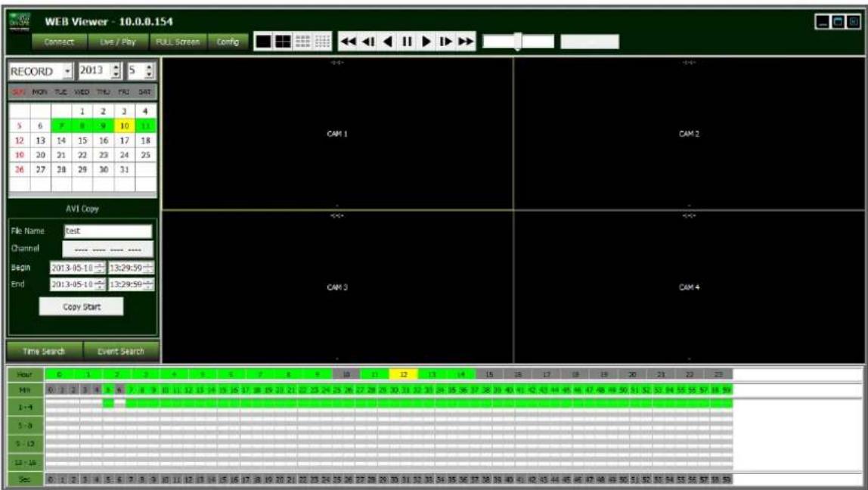Screen dimensions: 868x490
Task: Switch to Time Search tab
Action: pyautogui.click(x=45, y=351)
